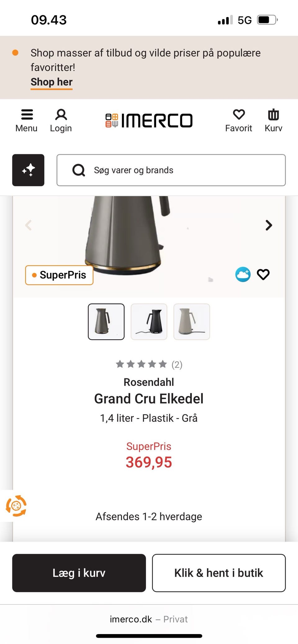Go to previous product image arrow

(28, 225)
